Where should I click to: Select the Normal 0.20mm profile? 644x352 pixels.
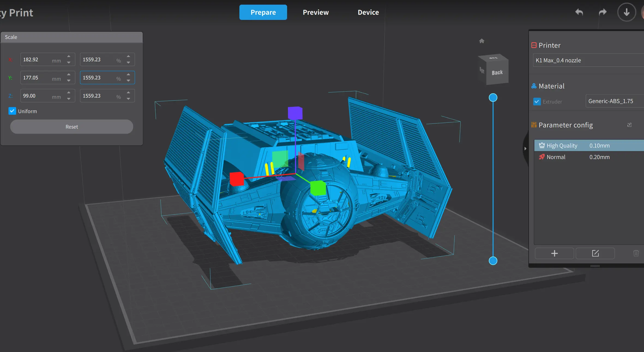coord(589,157)
